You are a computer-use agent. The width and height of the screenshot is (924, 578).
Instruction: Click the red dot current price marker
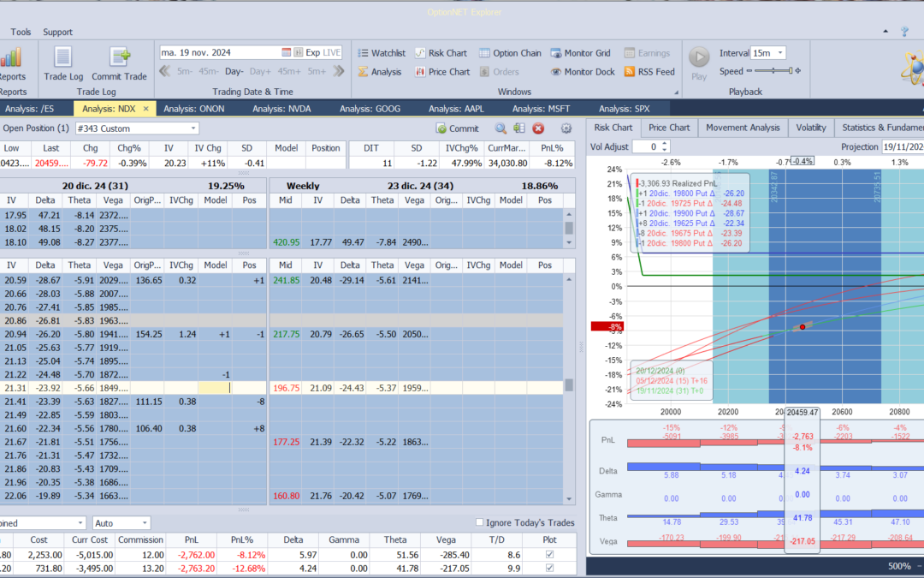(802, 327)
